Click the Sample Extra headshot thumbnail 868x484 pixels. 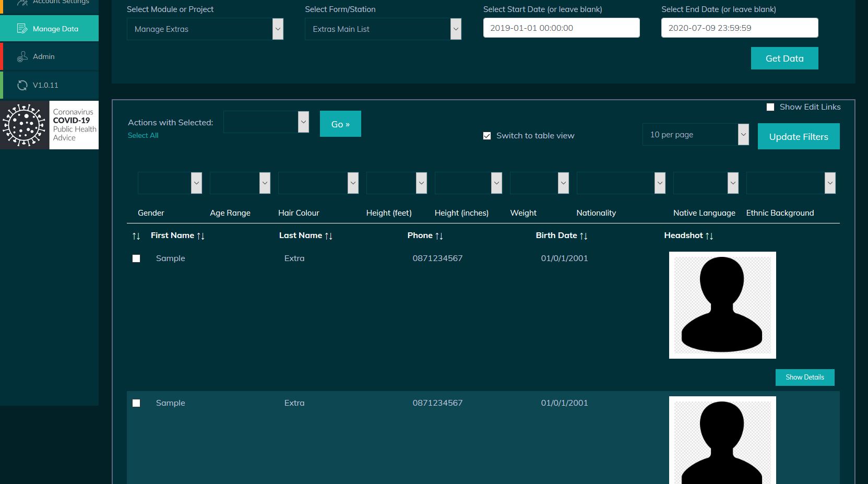pyautogui.click(x=722, y=305)
